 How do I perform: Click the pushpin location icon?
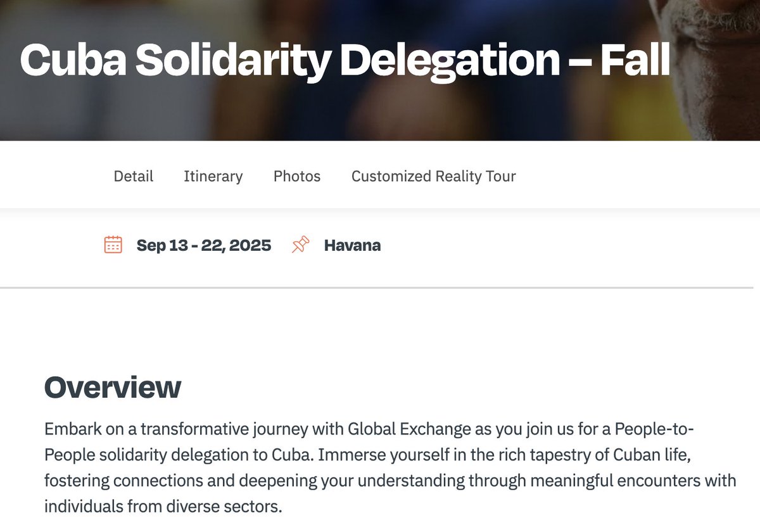(x=300, y=245)
